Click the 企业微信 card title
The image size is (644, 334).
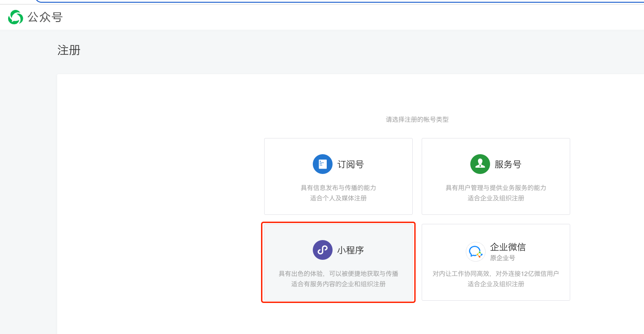(x=508, y=247)
